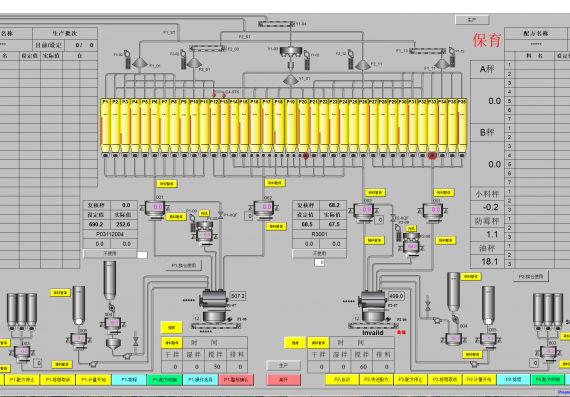Select the P1_01 cyclone hopper icon
570x397 pixels.
point(140,63)
